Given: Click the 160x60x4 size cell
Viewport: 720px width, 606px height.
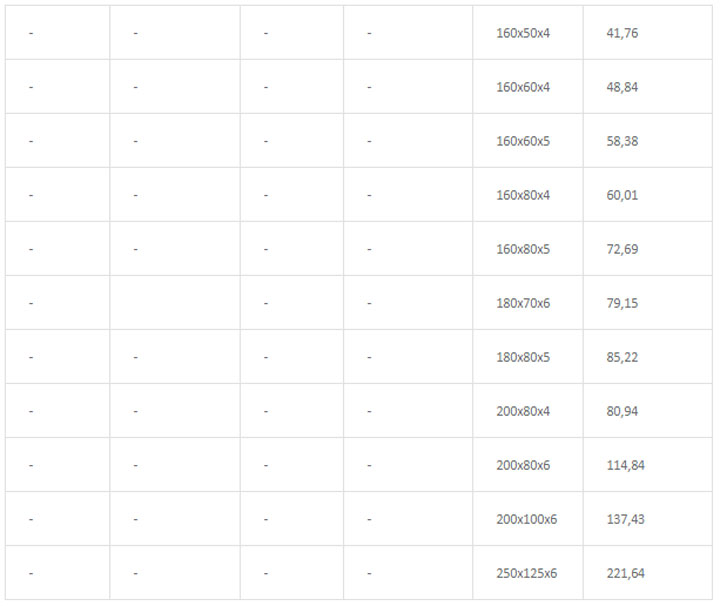Looking at the screenshot, I should pyautogui.click(x=523, y=87).
